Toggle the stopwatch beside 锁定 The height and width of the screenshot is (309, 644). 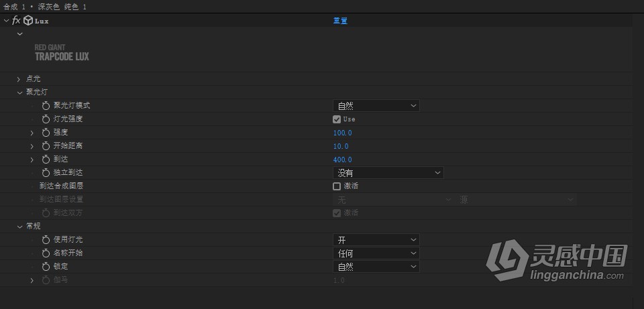point(46,267)
